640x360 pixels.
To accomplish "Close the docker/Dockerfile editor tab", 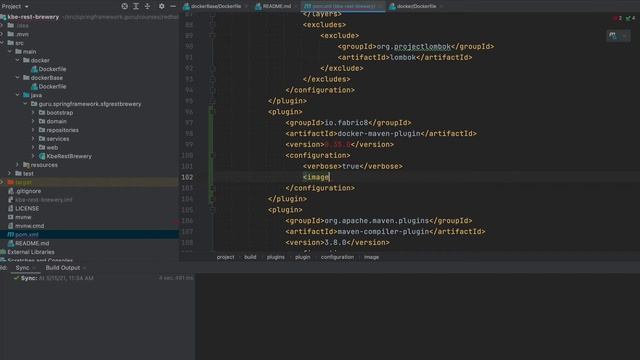I will (441, 6).
